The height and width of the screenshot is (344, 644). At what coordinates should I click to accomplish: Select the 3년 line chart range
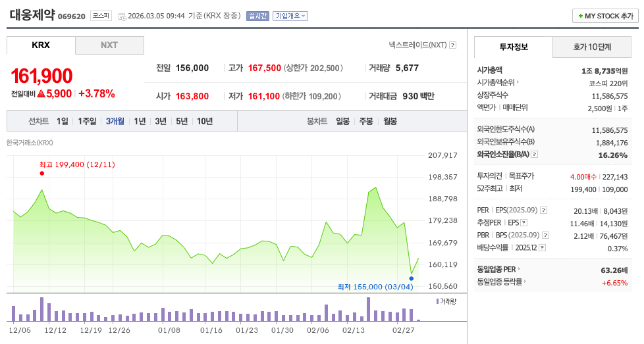point(161,122)
